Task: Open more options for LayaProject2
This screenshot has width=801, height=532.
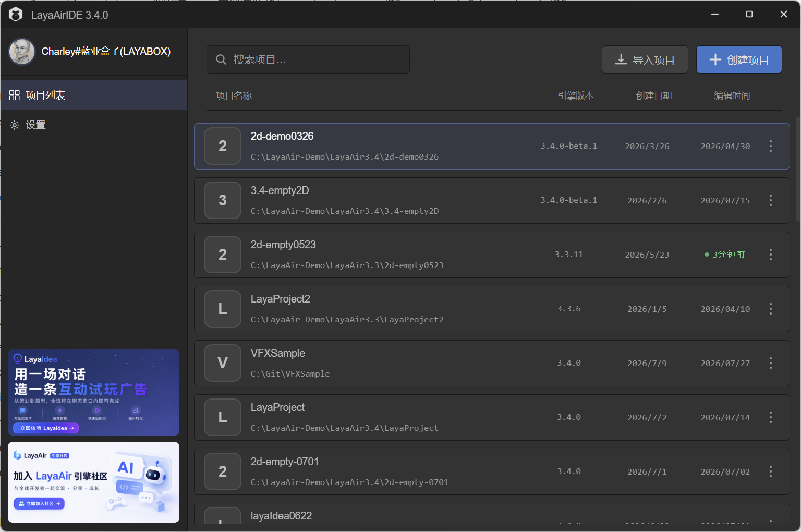Action: pyautogui.click(x=771, y=309)
